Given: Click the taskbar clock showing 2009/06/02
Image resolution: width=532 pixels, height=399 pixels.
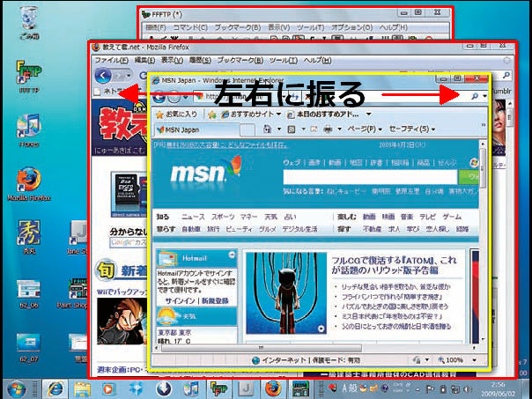Looking at the screenshot, I should [498, 389].
